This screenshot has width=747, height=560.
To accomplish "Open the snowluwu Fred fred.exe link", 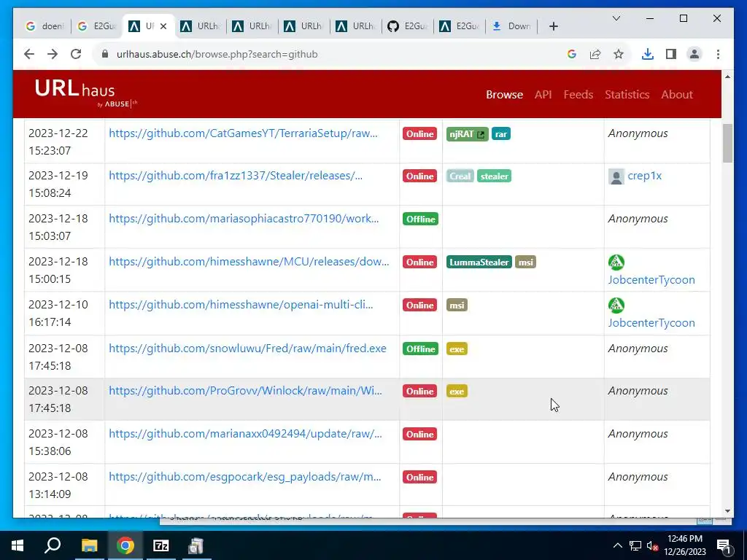I will pyautogui.click(x=247, y=349).
